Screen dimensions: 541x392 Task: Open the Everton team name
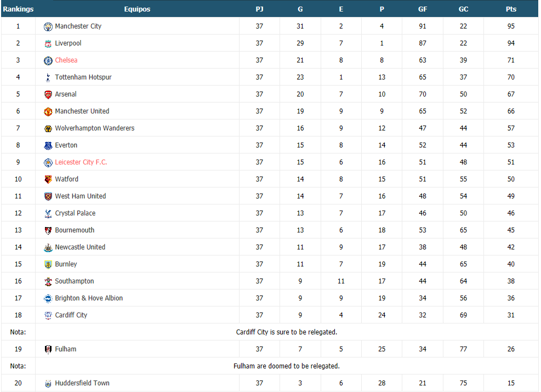tap(66, 145)
